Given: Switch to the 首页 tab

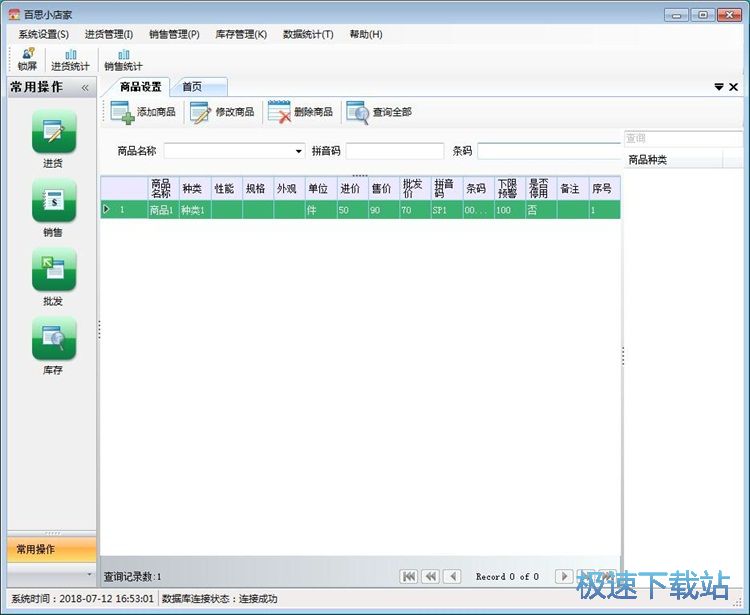Looking at the screenshot, I should tap(199, 87).
